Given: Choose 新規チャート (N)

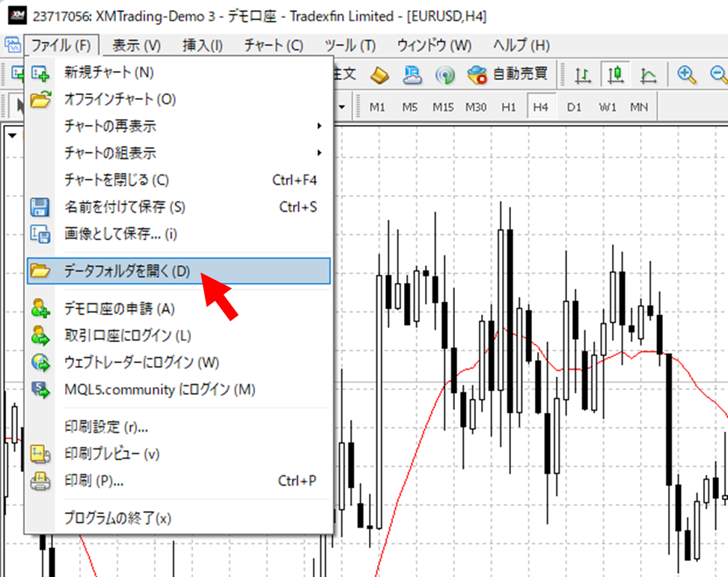Looking at the screenshot, I should 179,73.
